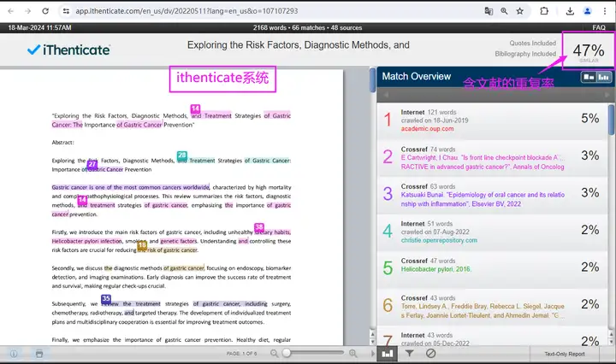
Task: Click the 47% similarity score
Action: [588, 50]
